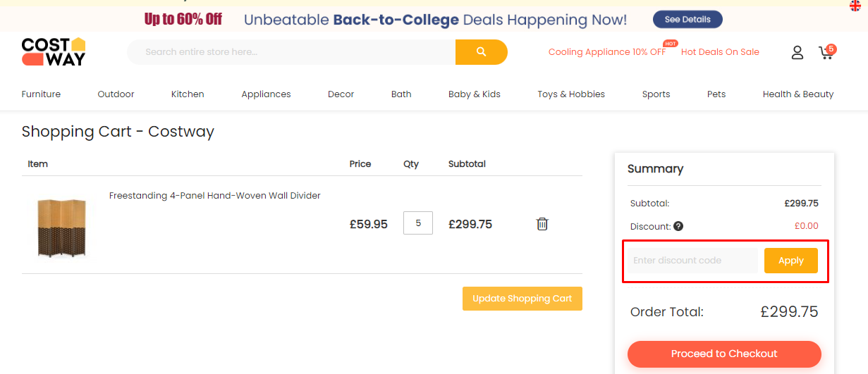Go to the Pets category
The width and height of the screenshot is (868, 374).
716,94
